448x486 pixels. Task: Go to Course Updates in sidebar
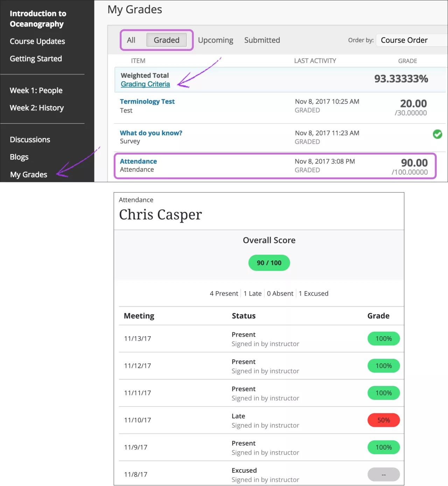[37, 41]
